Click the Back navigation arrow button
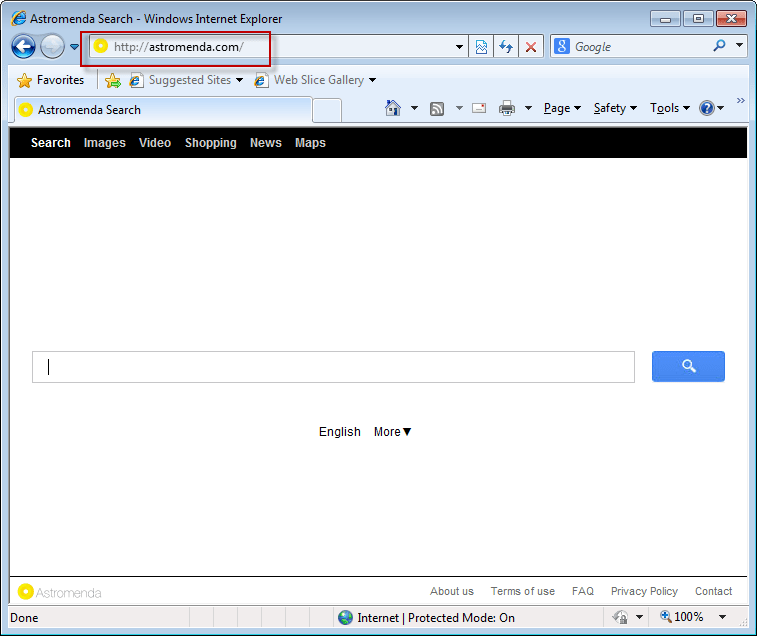Viewport: 757px width, 636px height. [x=24, y=46]
